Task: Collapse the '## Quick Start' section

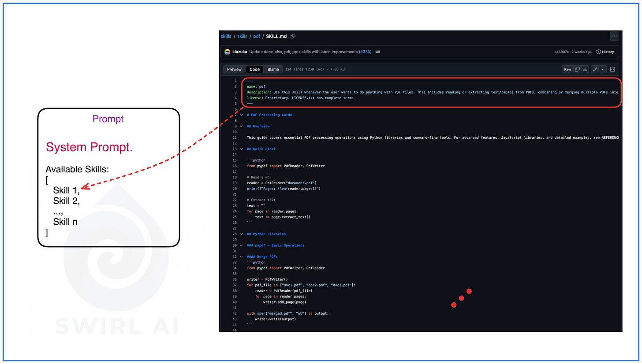Action: click(x=241, y=149)
